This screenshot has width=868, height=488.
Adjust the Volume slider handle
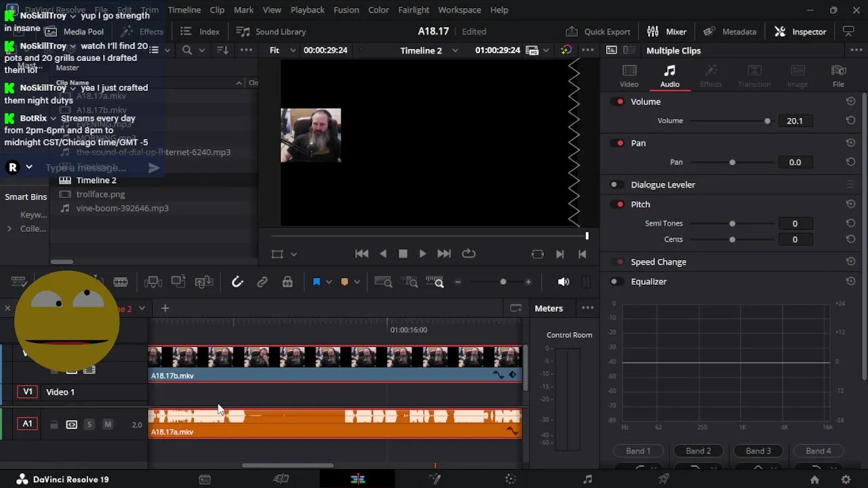click(x=767, y=121)
